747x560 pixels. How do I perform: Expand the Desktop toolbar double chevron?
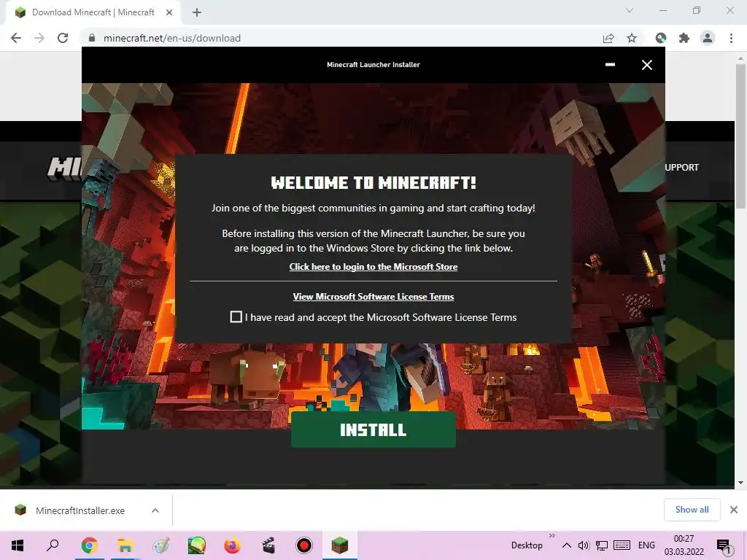(x=551, y=536)
